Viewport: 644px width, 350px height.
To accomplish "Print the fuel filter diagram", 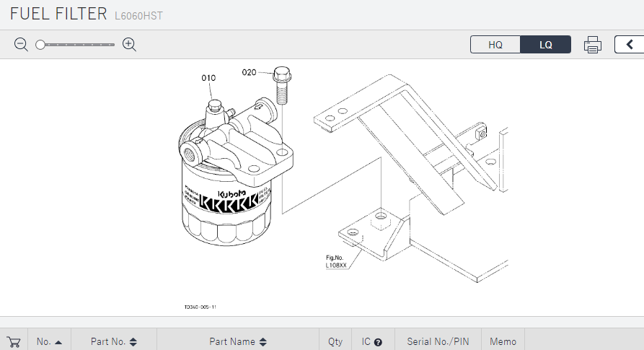I will (592, 45).
